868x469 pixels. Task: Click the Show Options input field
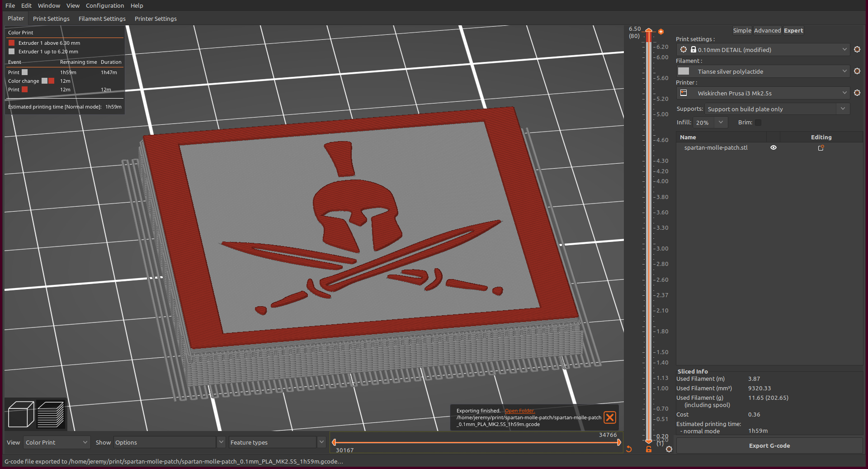click(x=165, y=442)
